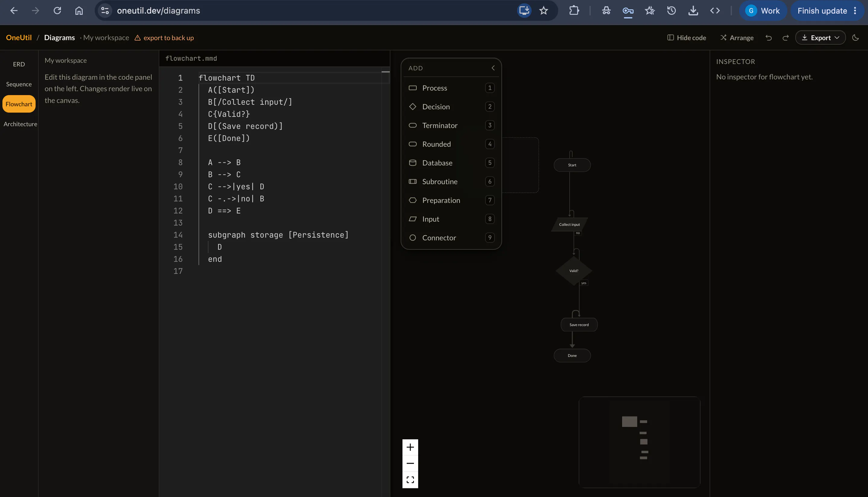Screen dimensions: 868x497
Task: View site information icon in address bar
Action: (105, 11)
